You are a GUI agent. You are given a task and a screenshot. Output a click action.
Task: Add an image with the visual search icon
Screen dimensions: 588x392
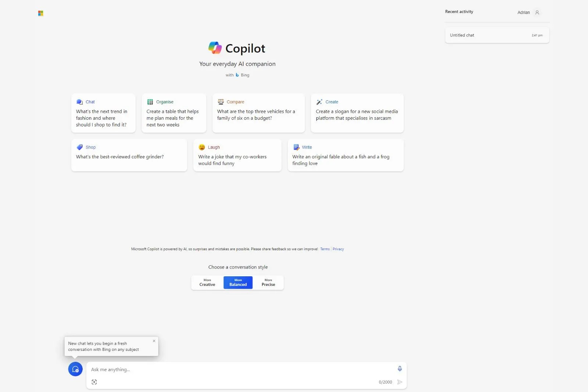(x=94, y=382)
